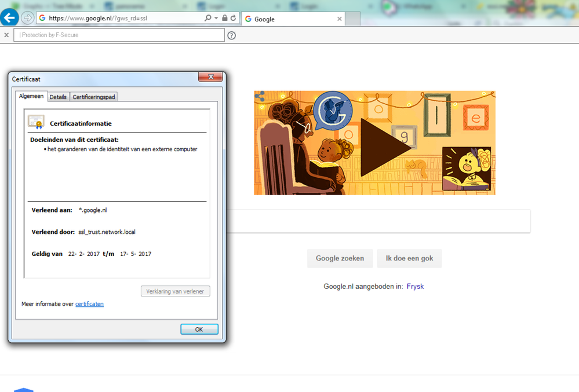Click the Doeleinden van dit certificaat heading
Viewport: 579px width, 392px height.
(x=74, y=140)
